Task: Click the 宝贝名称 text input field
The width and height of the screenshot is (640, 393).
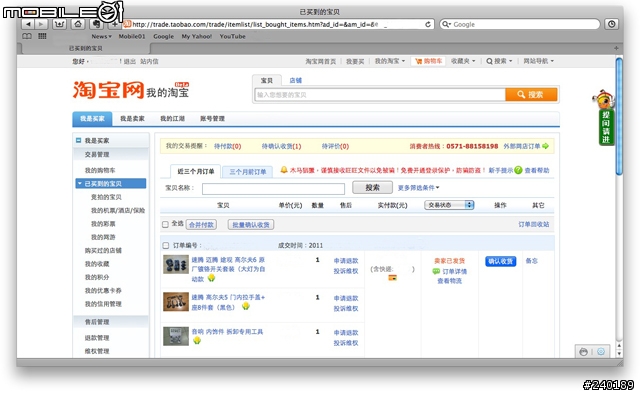Action: pyautogui.click(x=273, y=189)
